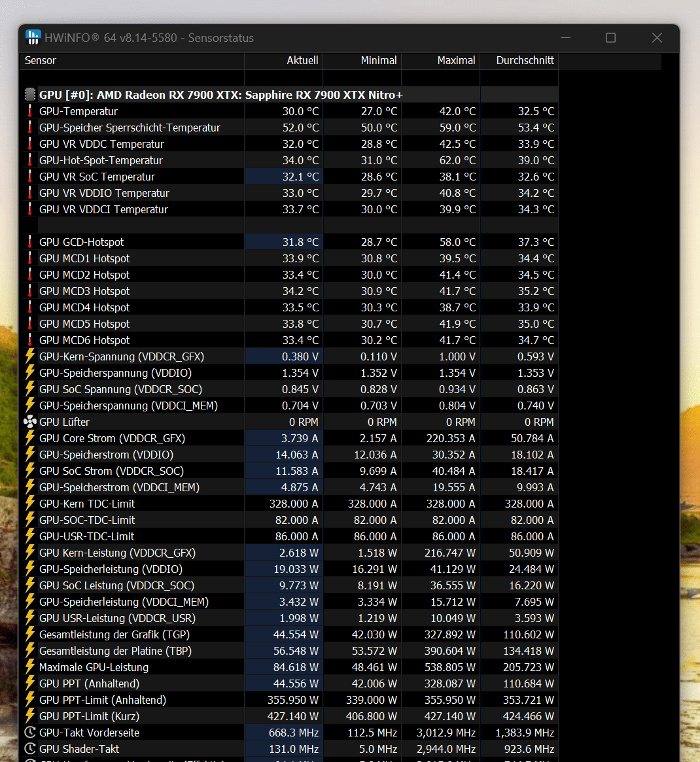This screenshot has width=700, height=762.
Task: Click lightning icon beside GPU-USR-TDC-Limit
Action: (30, 536)
